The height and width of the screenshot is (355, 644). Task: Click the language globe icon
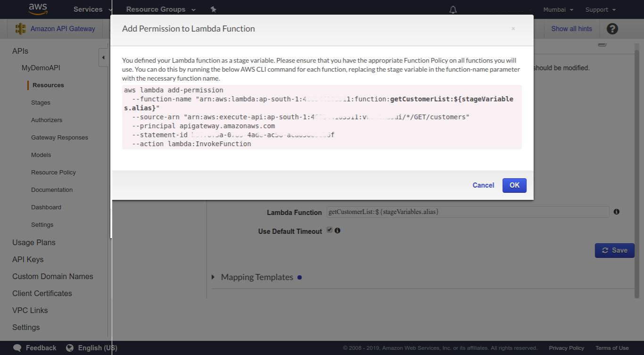[70, 348]
